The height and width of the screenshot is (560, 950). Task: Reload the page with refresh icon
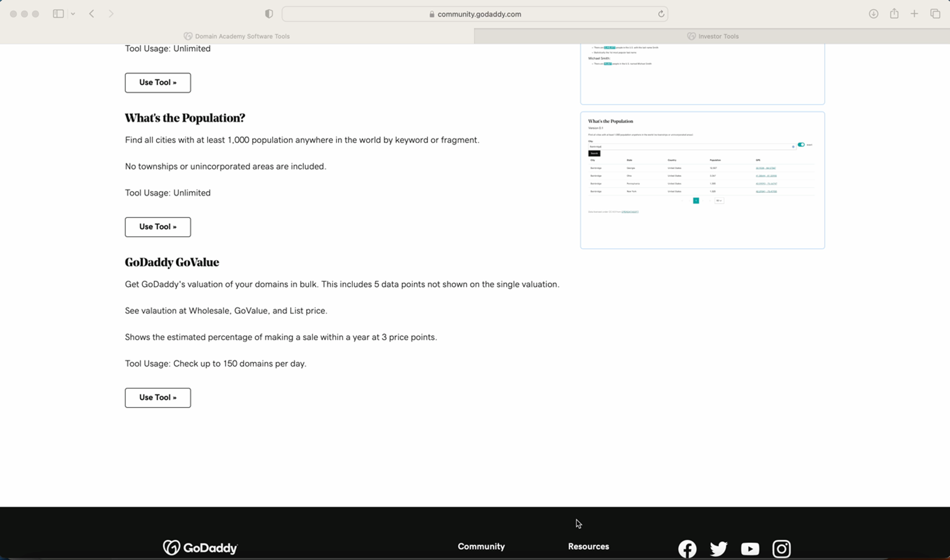[x=661, y=14]
